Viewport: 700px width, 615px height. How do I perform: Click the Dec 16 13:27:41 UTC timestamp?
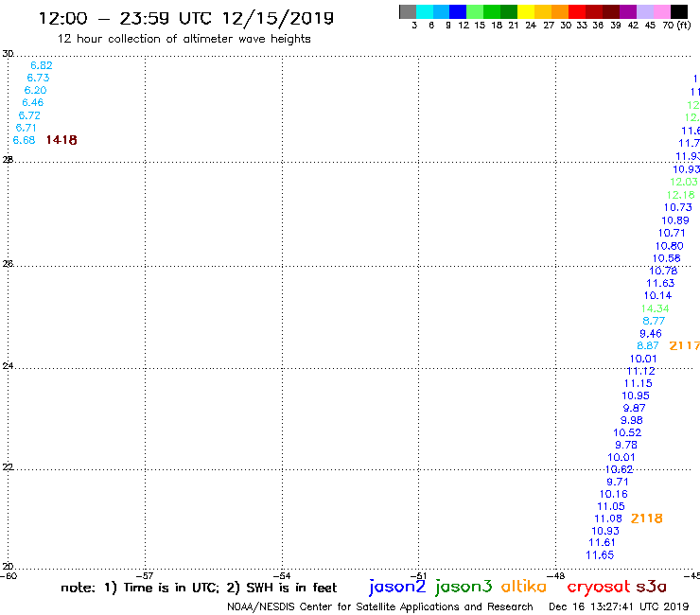(619, 606)
